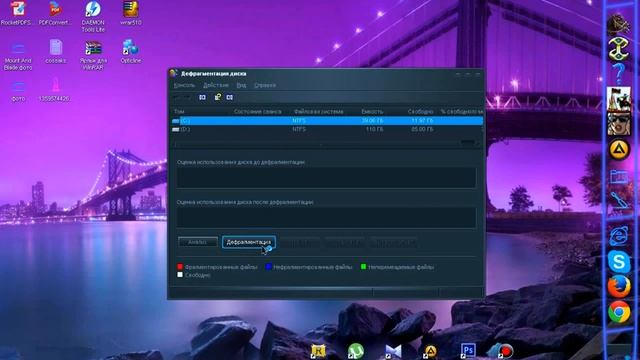This screenshot has width=640, height=360.
Task: Open the blue folder sidebar icon
Action: (x=619, y=176)
